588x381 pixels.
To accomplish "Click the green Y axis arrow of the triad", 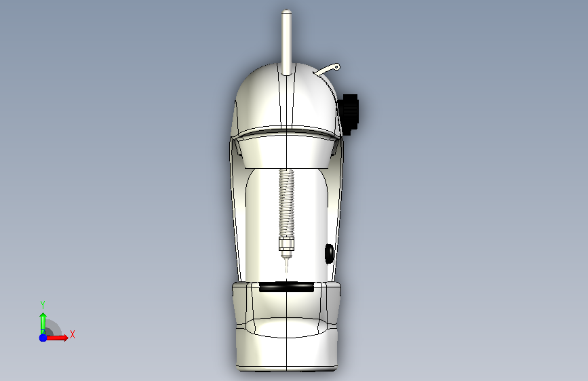I will (43, 323).
